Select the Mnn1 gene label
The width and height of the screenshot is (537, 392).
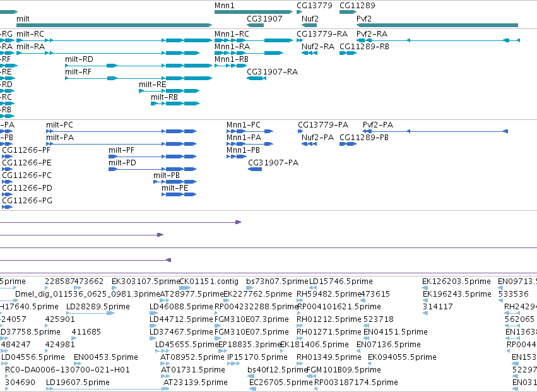pyautogui.click(x=224, y=6)
